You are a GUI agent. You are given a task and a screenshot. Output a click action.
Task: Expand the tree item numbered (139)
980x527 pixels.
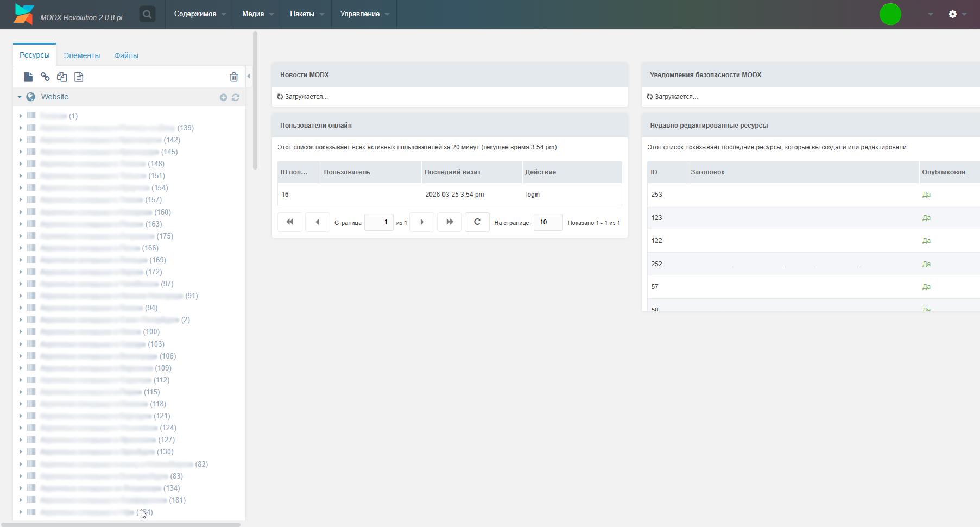21,128
